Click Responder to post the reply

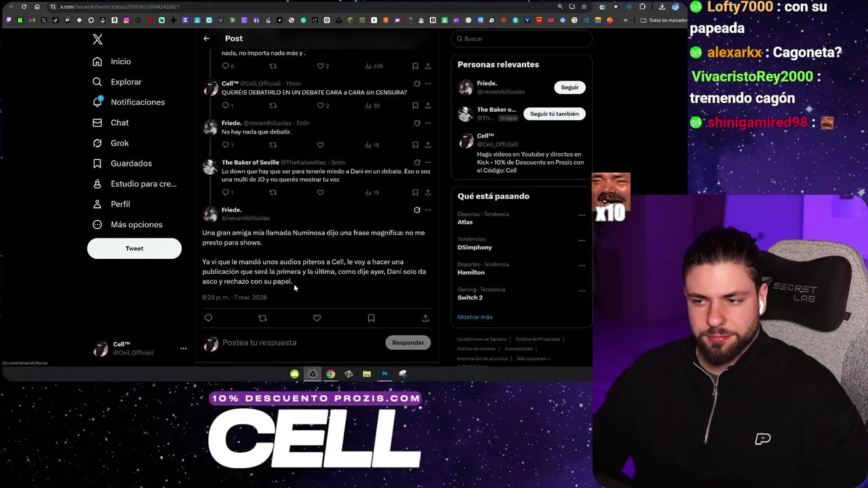coord(408,343)
